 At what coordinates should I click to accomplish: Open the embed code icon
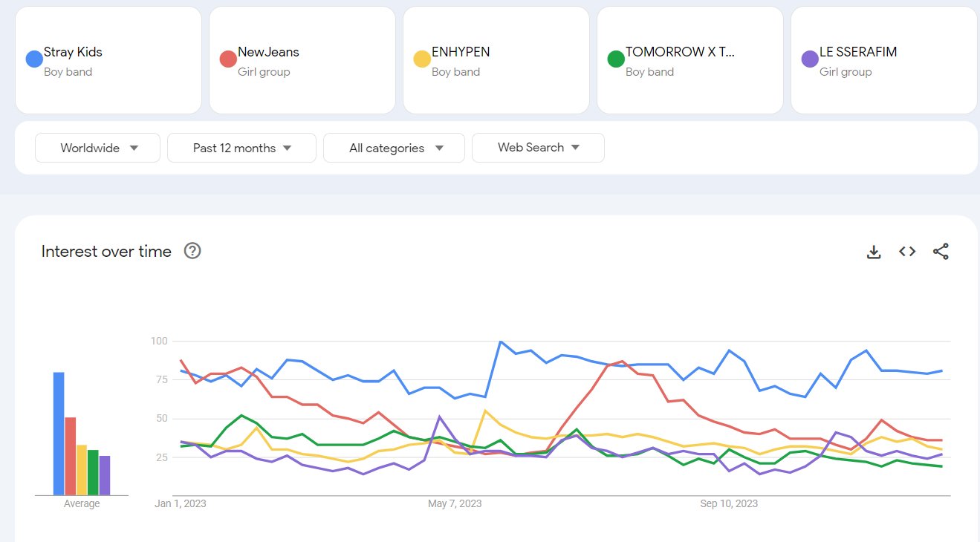click(907, 252)
